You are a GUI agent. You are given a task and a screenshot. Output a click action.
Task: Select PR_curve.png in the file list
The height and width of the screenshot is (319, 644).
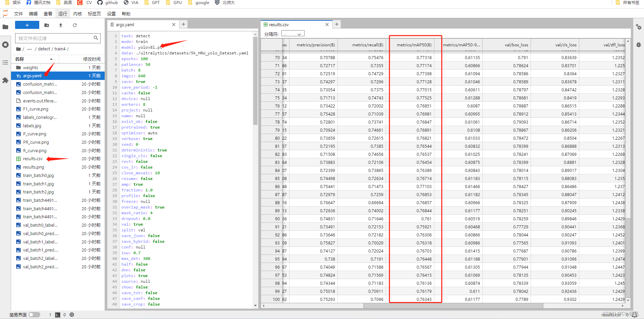click(x=58, y=142)
